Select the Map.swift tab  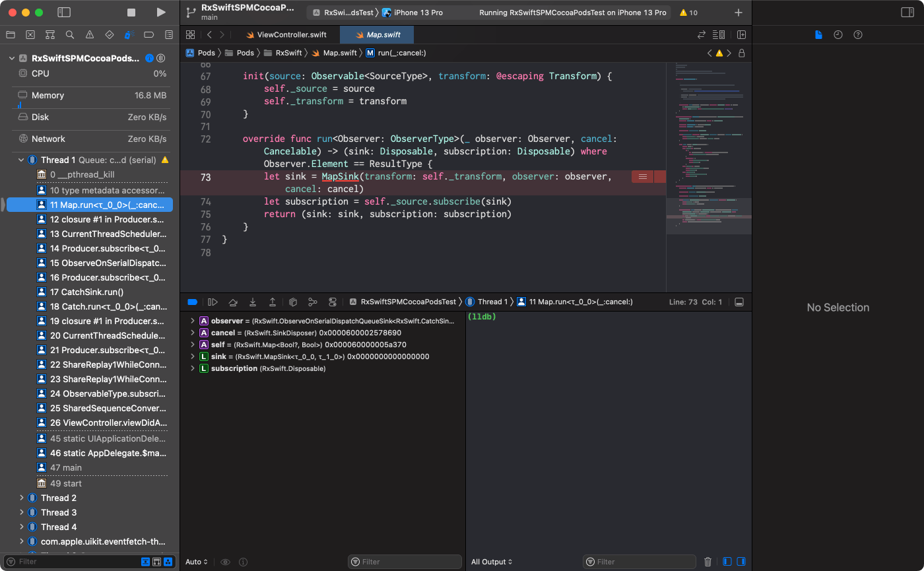tap(377, 35)
